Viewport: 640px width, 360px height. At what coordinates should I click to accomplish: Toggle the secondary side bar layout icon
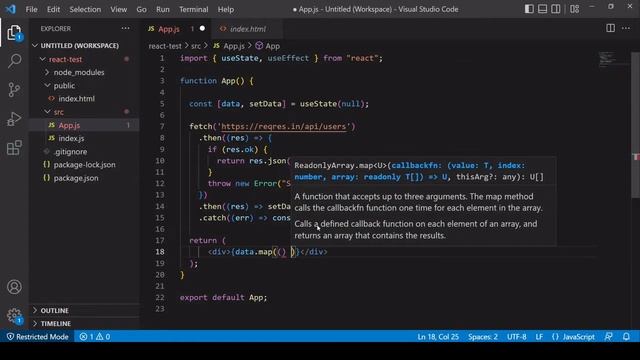[556, 9]
